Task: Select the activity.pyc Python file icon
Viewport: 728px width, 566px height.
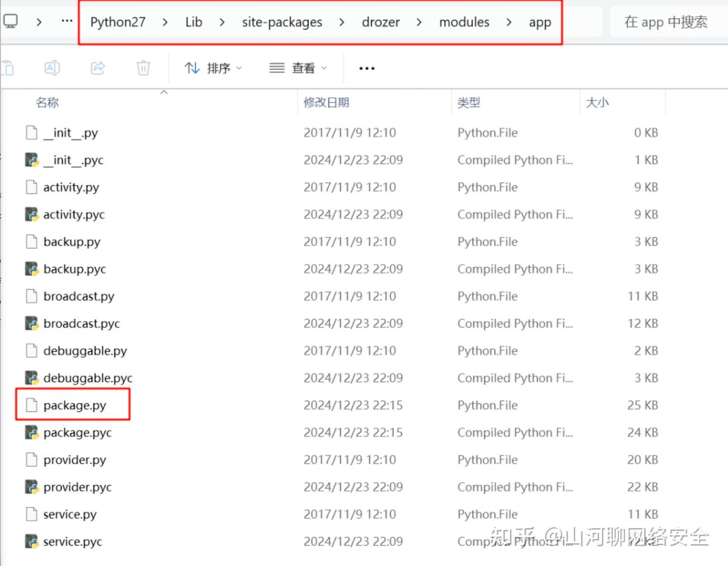Action: coord(32,214)
